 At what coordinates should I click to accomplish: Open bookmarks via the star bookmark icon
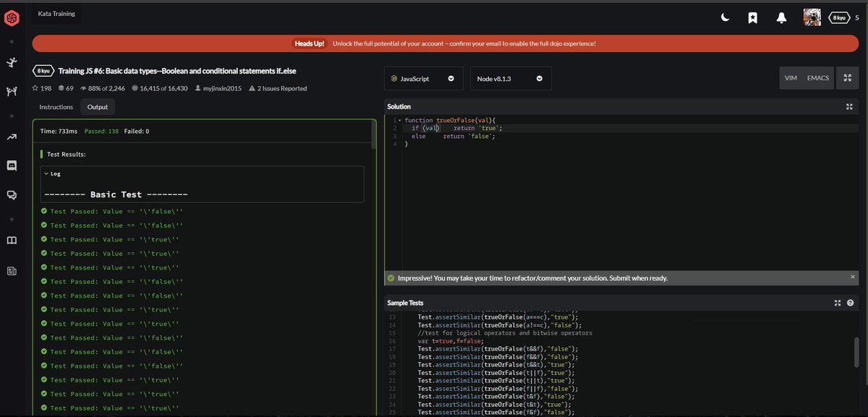[x=753, y=18]
